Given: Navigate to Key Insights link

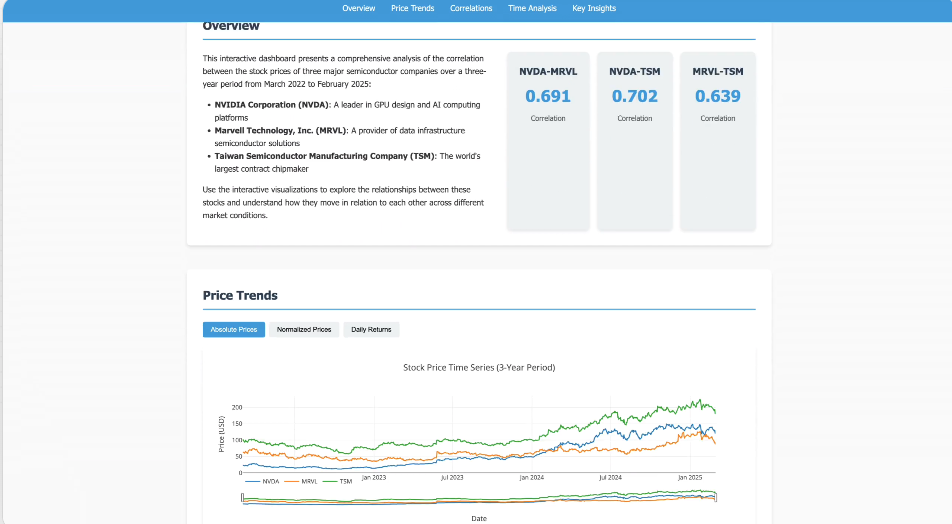Looking at the screenshot, I should [594, 9].
